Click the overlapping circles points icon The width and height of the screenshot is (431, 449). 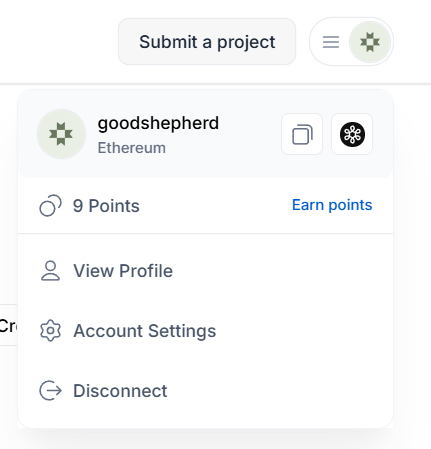50,206
